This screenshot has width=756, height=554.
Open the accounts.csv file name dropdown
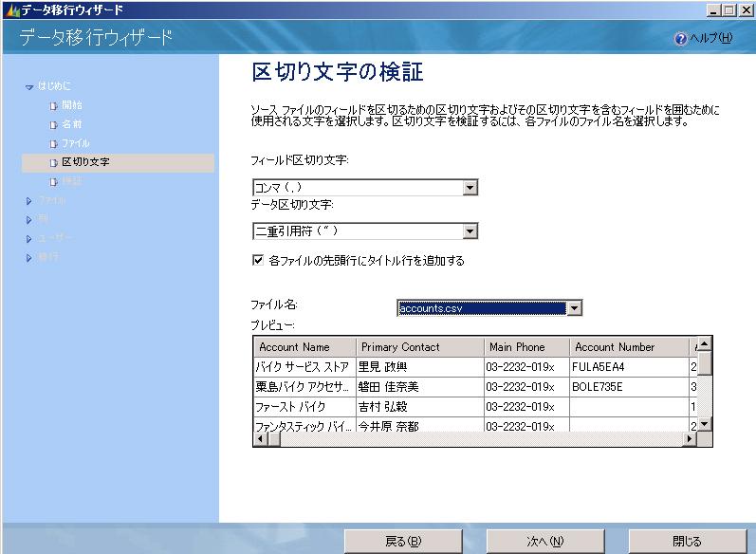coord(573,308)
